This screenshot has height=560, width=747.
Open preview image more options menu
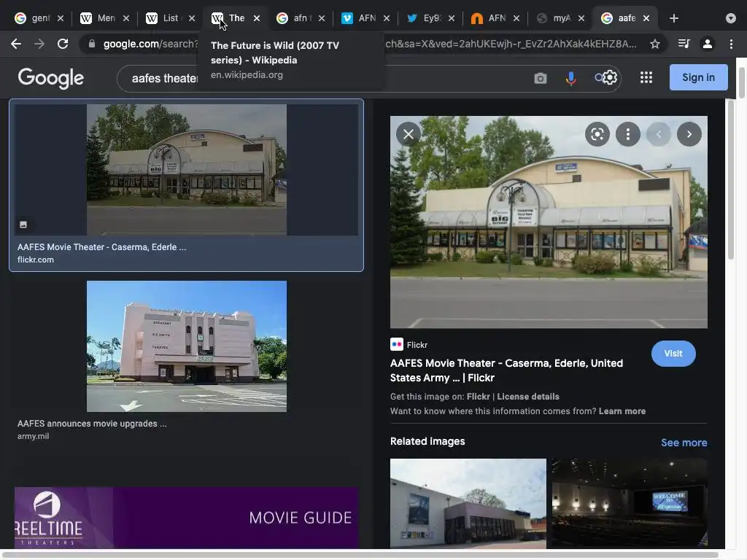coord(628,134)
